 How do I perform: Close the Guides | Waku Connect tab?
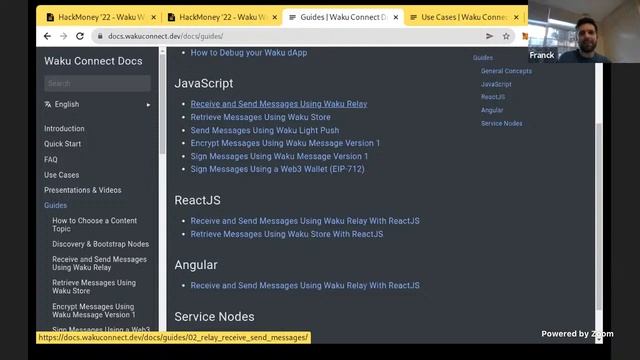396,17
